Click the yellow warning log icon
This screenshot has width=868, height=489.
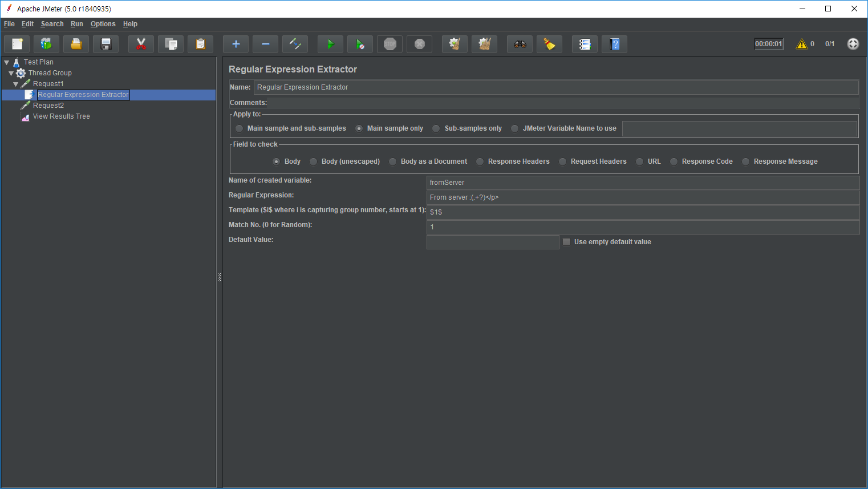pos(802,44)
